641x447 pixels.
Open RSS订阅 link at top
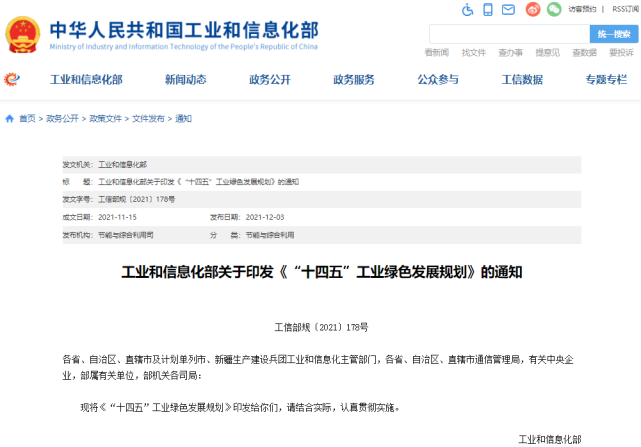[625, 9]
